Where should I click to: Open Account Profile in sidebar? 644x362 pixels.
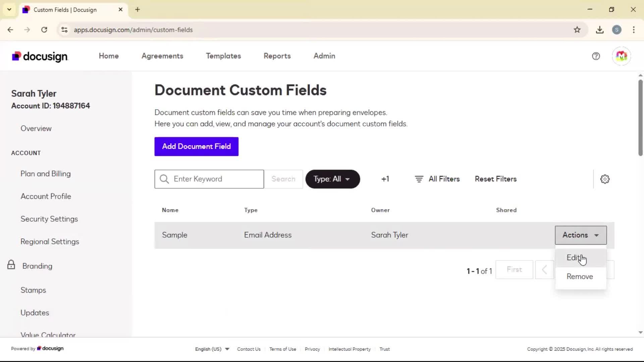(x=46, y=196)
